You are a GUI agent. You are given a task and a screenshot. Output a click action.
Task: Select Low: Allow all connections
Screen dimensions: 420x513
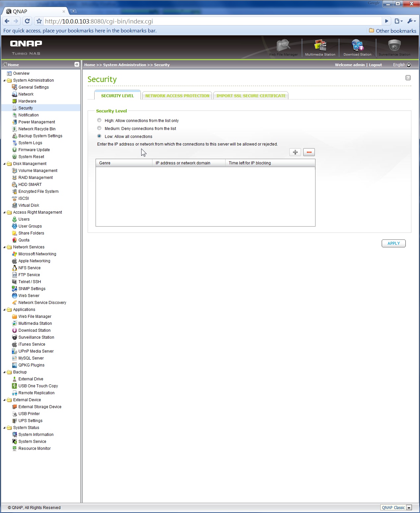coord(99,136)
